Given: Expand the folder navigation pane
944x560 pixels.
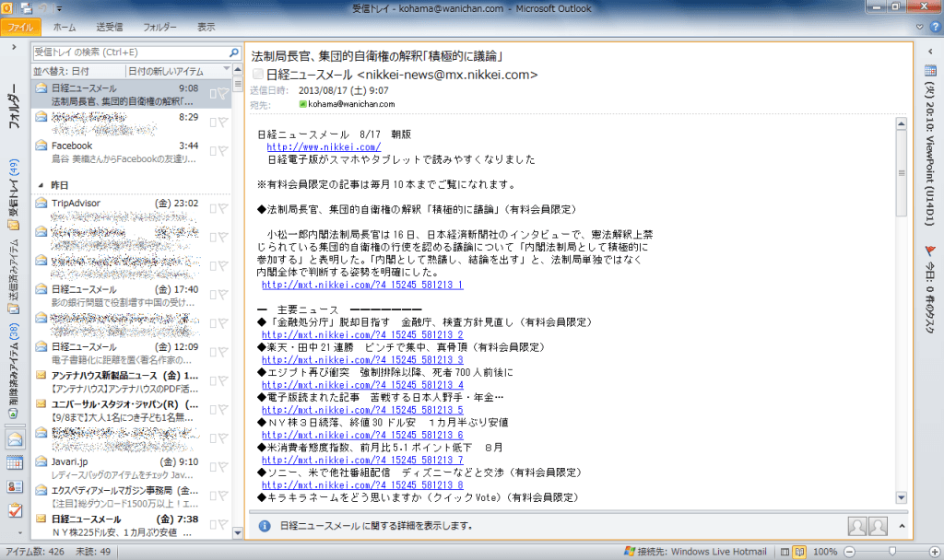Looking at the screenshot, I should coord(14,46).
